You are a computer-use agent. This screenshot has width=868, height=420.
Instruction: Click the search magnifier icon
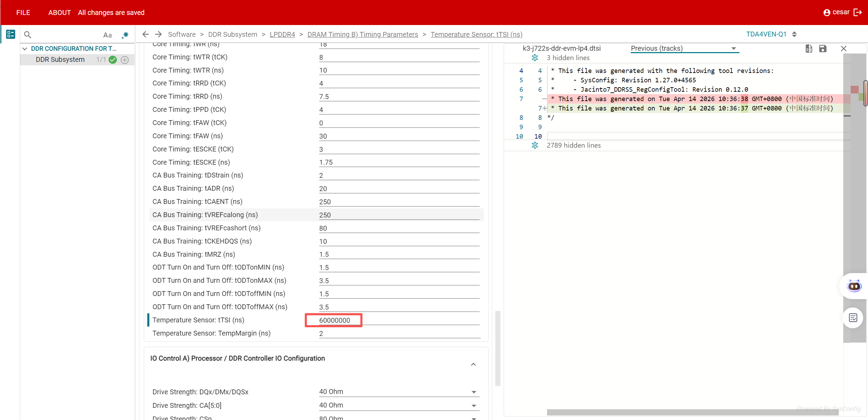coord(27,35)
